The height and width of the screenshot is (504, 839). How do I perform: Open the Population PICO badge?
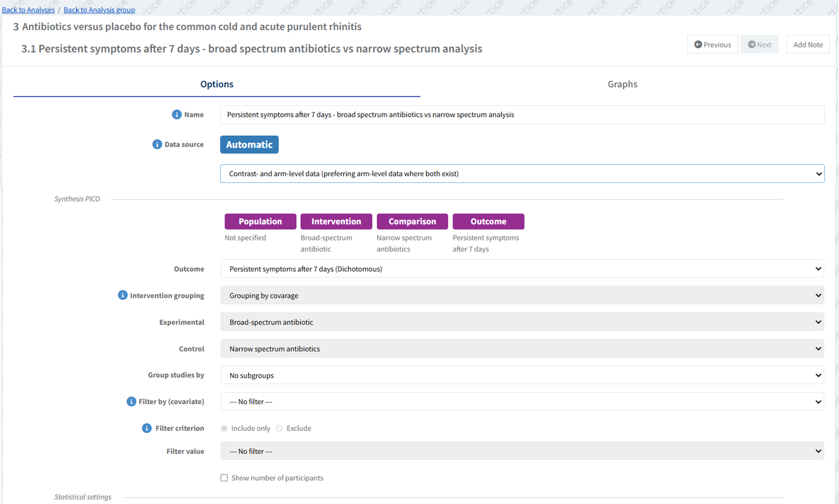click(x=260, y=221)
